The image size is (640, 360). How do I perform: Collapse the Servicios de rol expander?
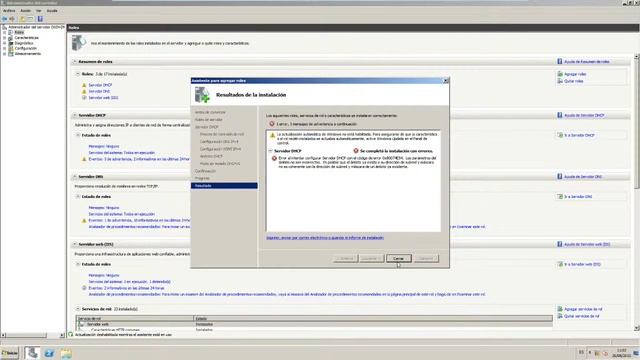pyautogui.click(x=78, y=309)
